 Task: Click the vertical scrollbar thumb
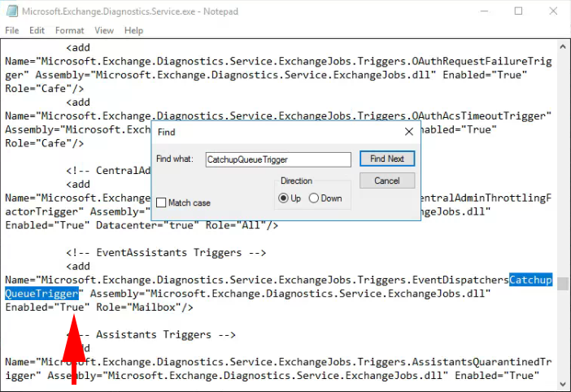[563, 284]
